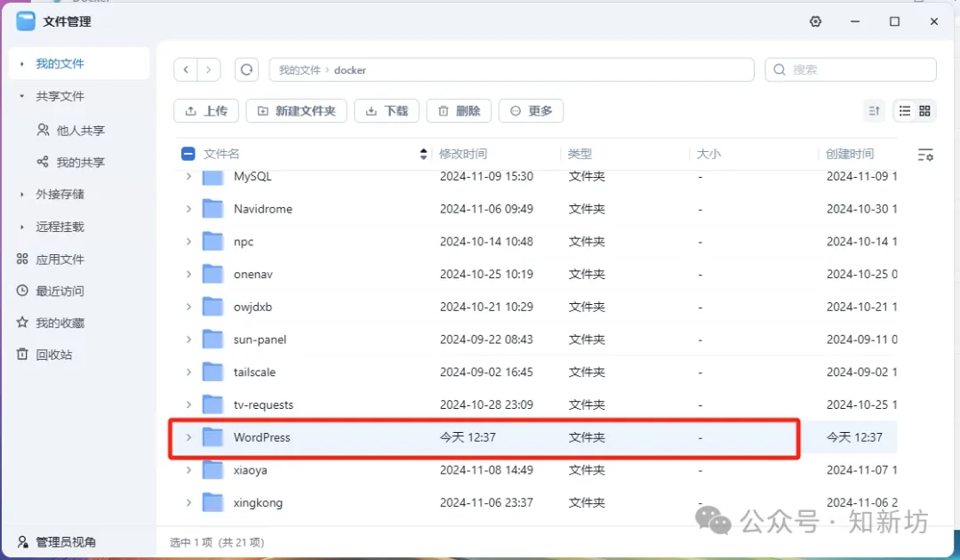
Task: Click the 下载 download button
Action: tap(387, 111)
